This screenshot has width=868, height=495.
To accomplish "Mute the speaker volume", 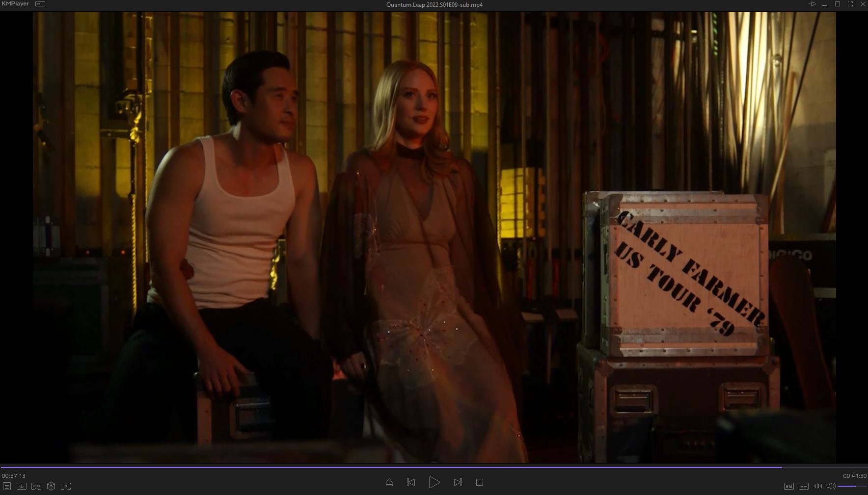I will 831,486.
